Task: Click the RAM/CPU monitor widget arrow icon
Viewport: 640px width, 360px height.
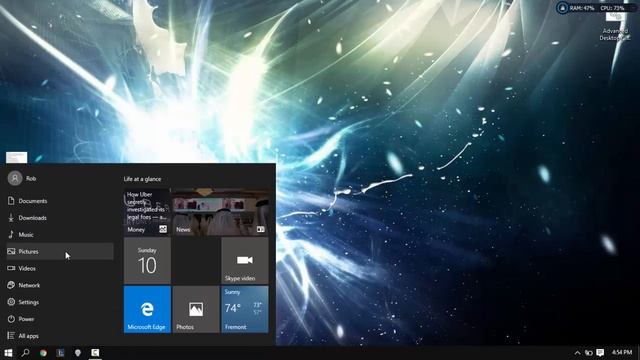Action: click(562, 8)
